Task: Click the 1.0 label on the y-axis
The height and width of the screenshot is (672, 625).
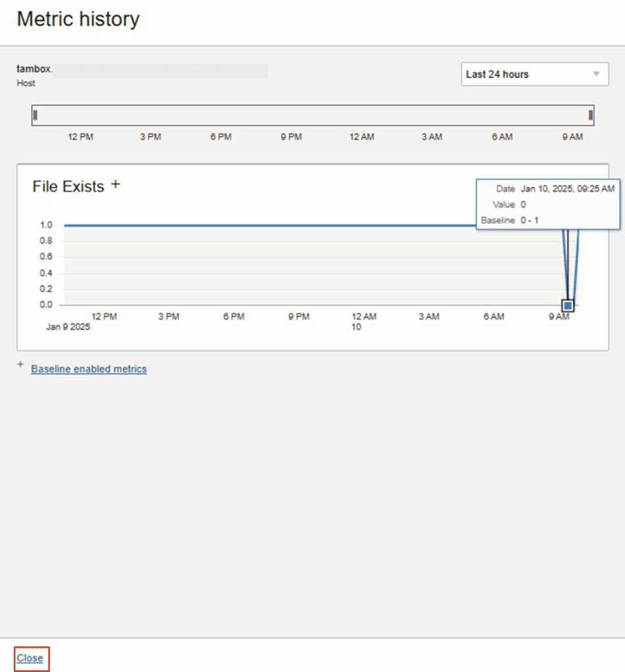Action: [46, 225]
